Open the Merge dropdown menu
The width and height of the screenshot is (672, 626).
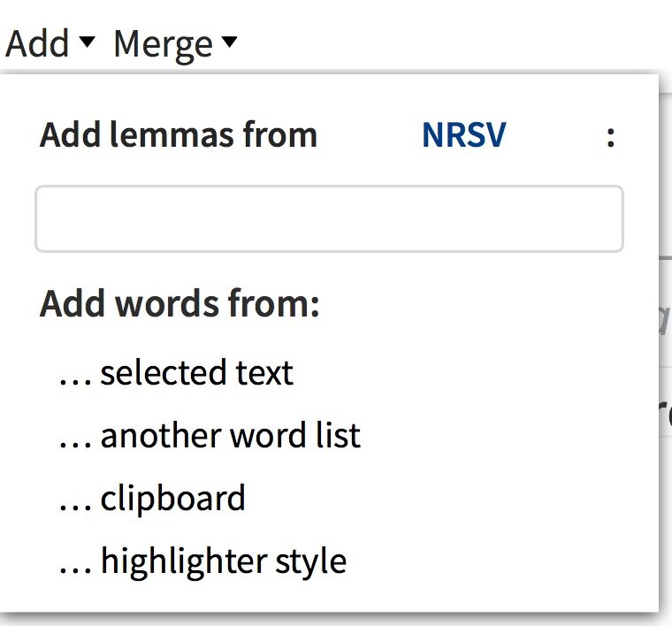(175, 44)
